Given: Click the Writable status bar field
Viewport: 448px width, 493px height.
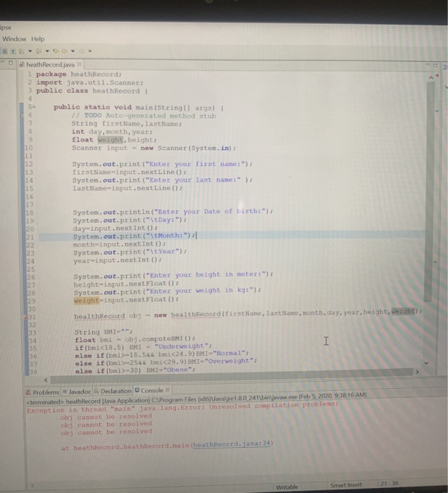Looking at the screenshot, I should [287, 487].
